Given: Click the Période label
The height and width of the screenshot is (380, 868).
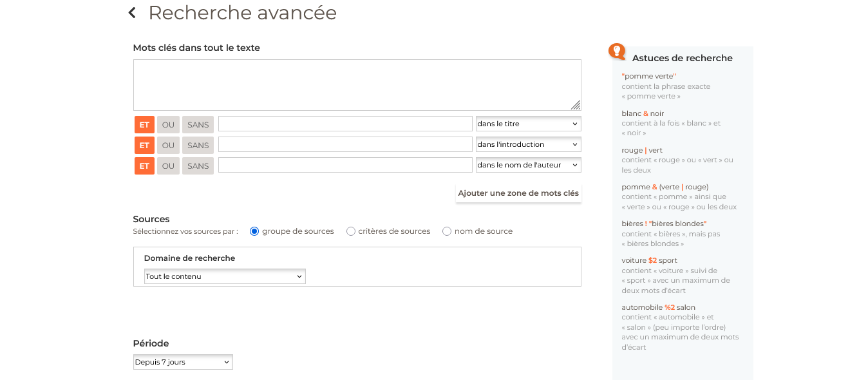Looking at the screenshot, I should (x=151, y=343).
